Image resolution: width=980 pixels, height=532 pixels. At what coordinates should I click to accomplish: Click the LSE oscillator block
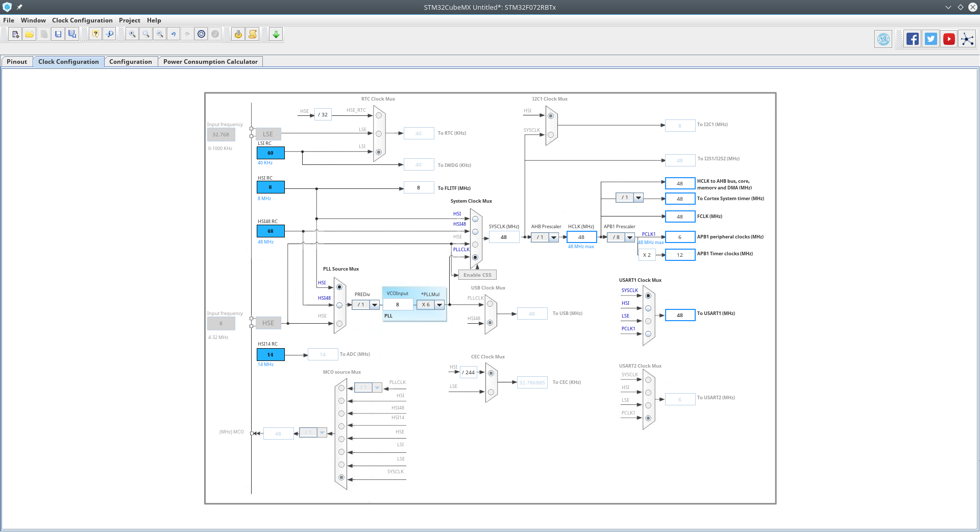(268, 134)
